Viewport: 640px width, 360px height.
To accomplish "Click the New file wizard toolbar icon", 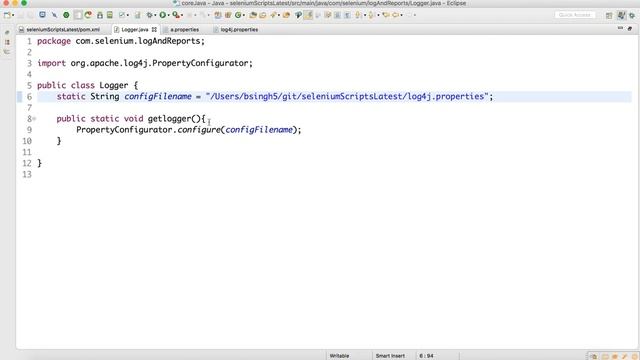I will point(7,15).
